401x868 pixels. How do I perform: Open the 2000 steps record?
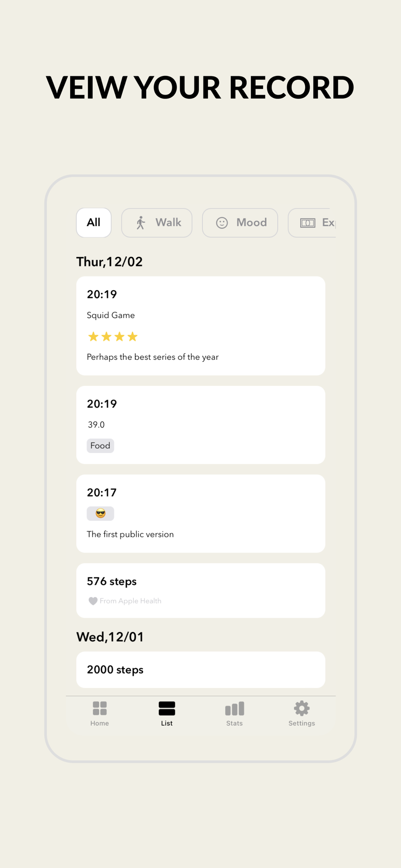200,670
